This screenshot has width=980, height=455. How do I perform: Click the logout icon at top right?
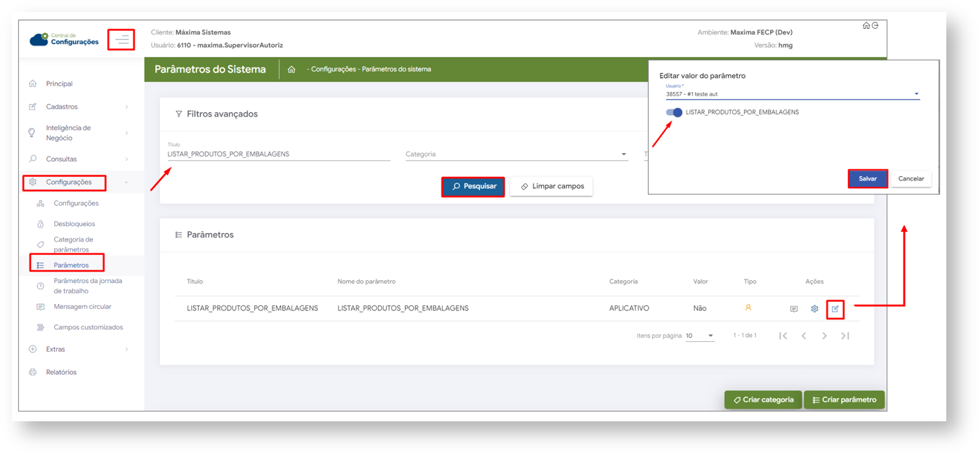875,25
